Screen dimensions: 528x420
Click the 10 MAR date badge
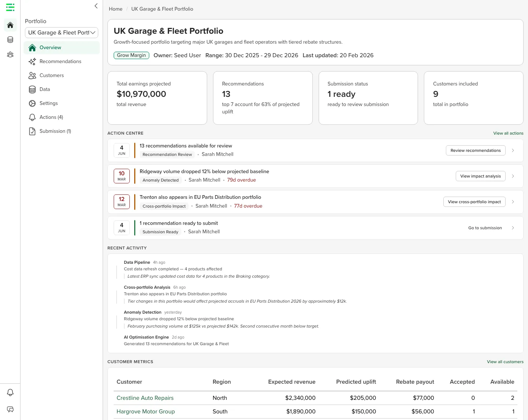click(x=122, y=176)
